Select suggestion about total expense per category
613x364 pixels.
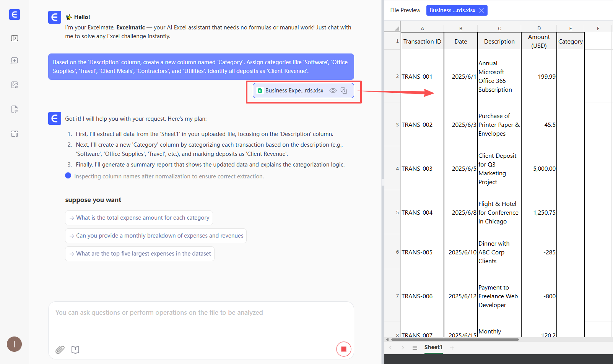[x=139, y=218]
